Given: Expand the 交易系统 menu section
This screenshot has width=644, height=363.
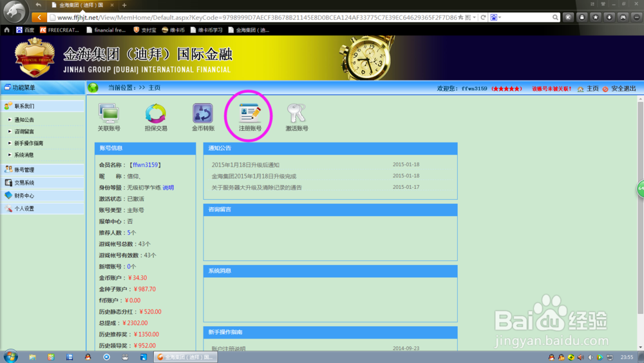Looking at the screenshot, I should [x=43, y=182].
